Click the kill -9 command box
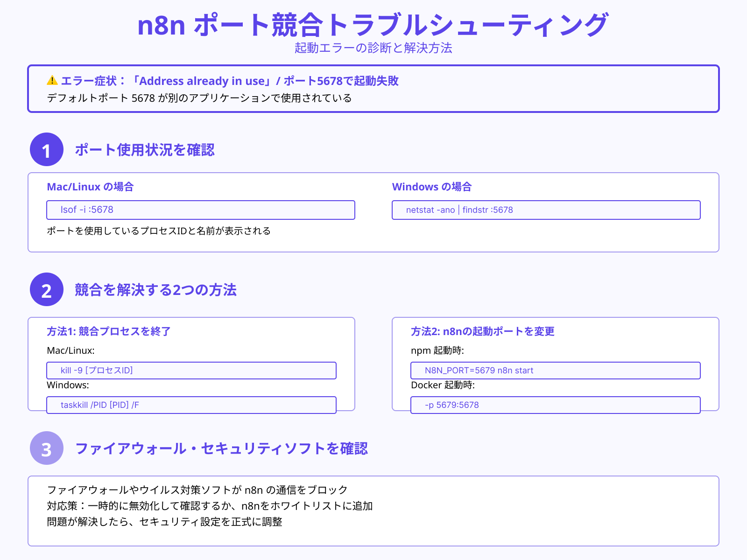The height and width of the screenshot is (560, 747). (191, 370)
